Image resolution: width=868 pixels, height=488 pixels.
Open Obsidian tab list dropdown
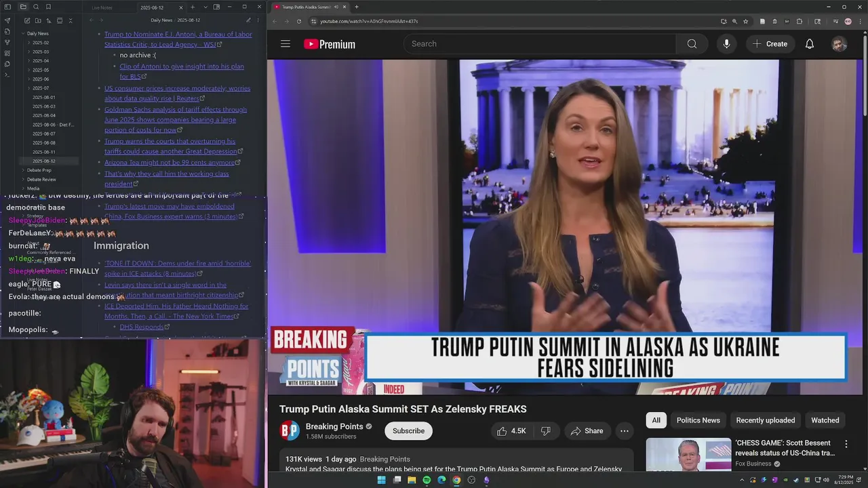coord(205,7)
